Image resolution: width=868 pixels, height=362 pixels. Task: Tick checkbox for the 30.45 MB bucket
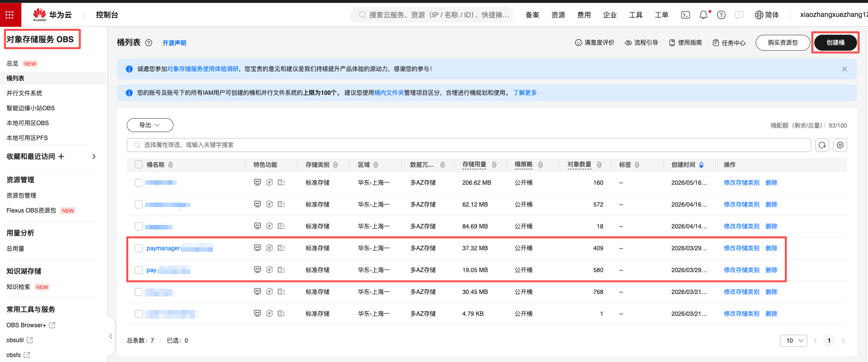pos(139,292)
